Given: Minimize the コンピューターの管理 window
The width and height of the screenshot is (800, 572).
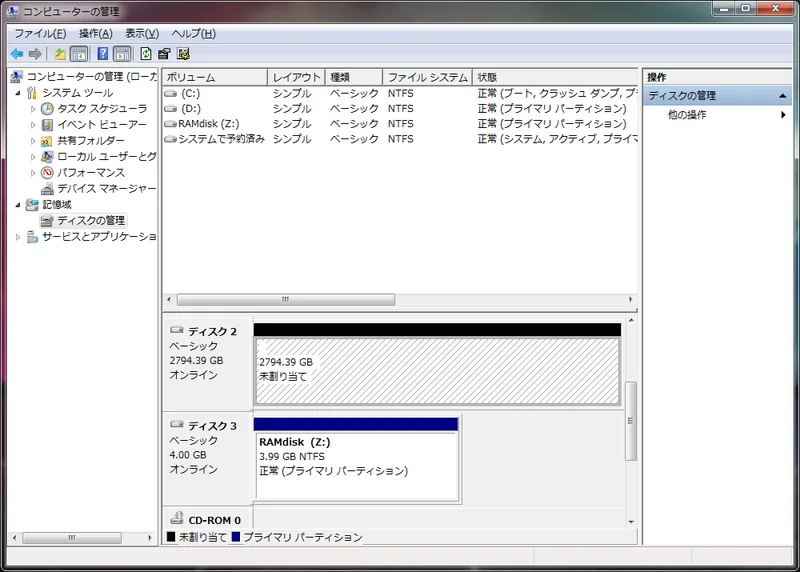Looking at the screenshot, I should tap(723, 9).
